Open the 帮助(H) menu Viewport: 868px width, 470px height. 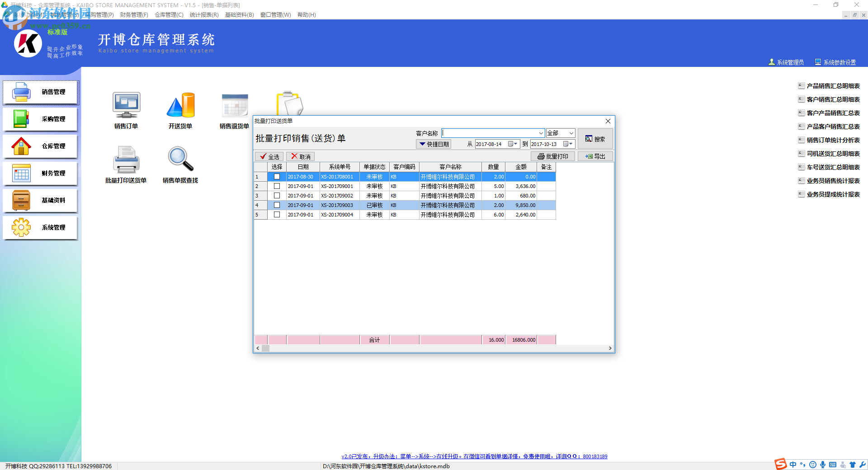[x=307, y=15]
